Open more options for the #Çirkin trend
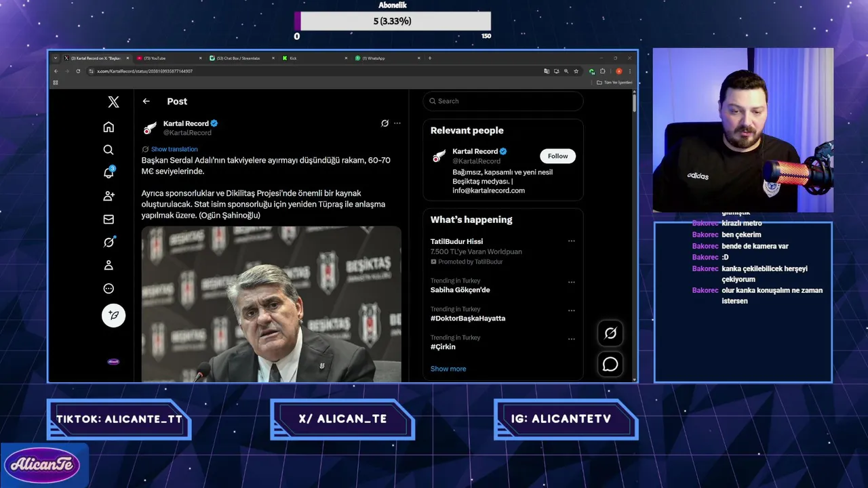 [572, 339]
